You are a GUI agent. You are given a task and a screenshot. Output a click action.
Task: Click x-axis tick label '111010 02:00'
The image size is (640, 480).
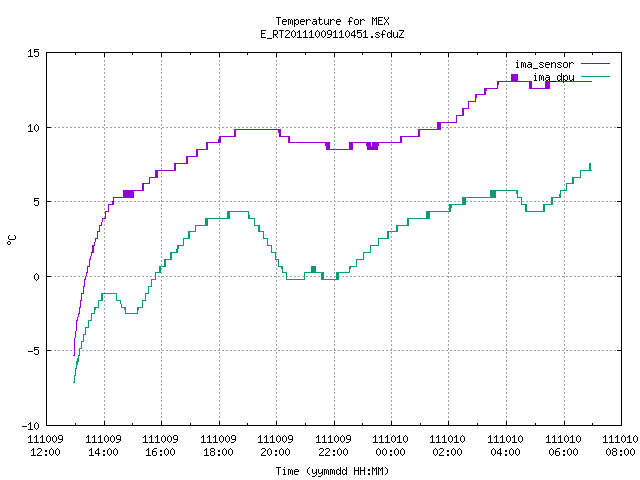[448, 446]
